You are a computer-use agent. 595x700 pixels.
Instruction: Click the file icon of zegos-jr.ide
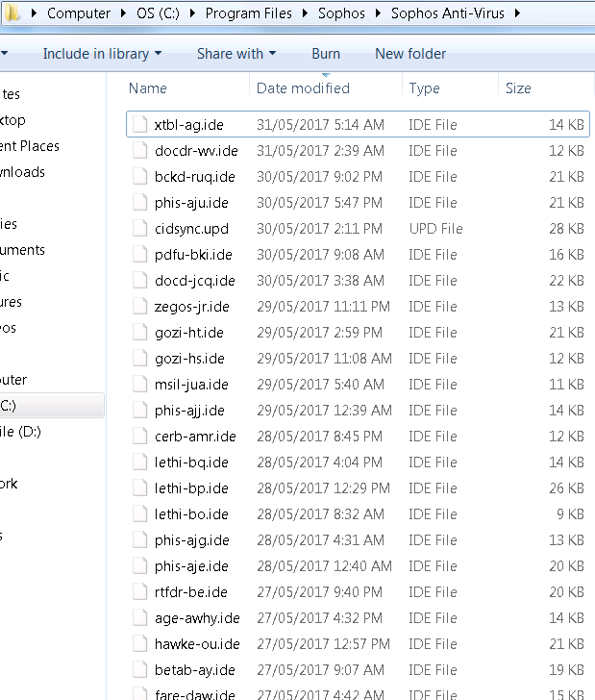pos(139,306)
